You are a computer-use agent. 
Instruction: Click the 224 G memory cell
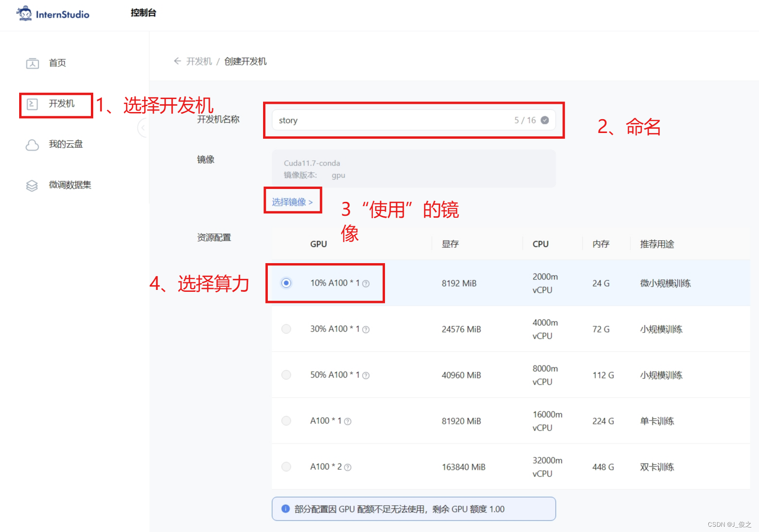pos(603,421)
